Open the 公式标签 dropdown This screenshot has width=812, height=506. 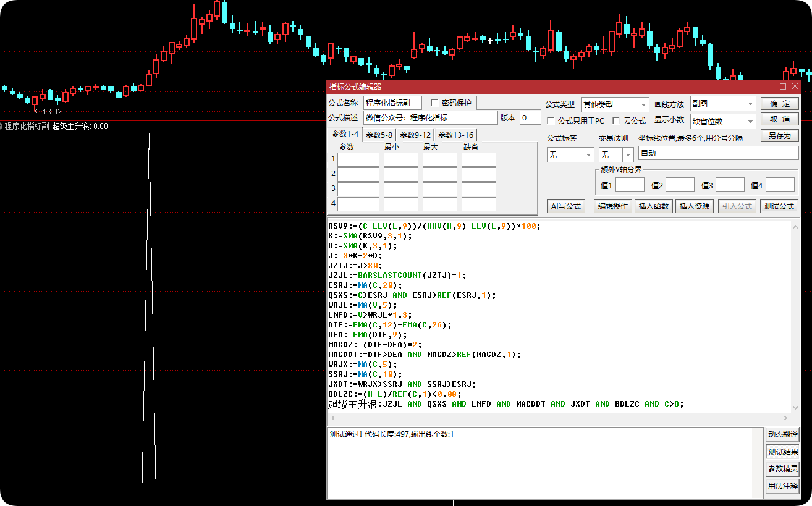[588, 154]
